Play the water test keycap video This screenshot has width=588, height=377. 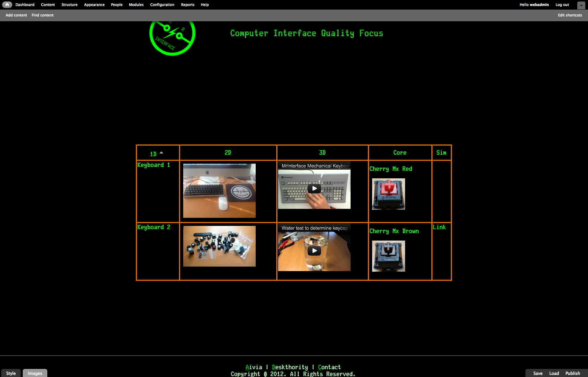click(314, 251)
